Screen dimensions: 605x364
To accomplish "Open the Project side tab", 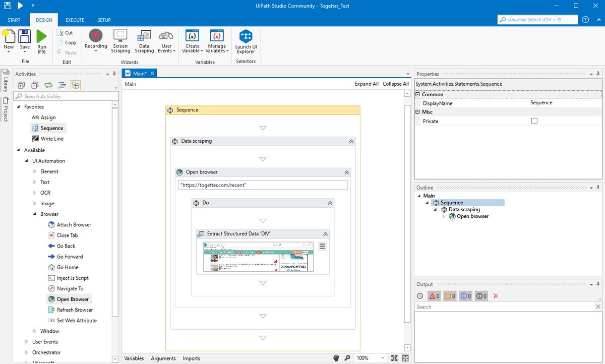I will [x=6, y=109].
